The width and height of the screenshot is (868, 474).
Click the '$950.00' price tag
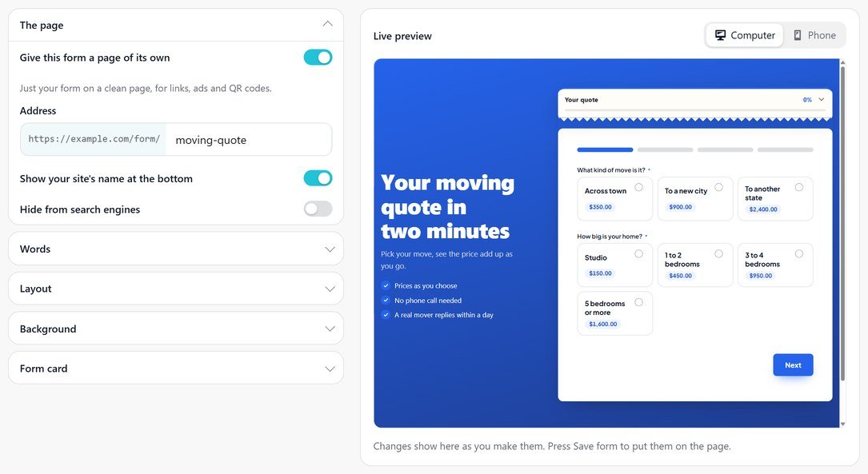761,276
